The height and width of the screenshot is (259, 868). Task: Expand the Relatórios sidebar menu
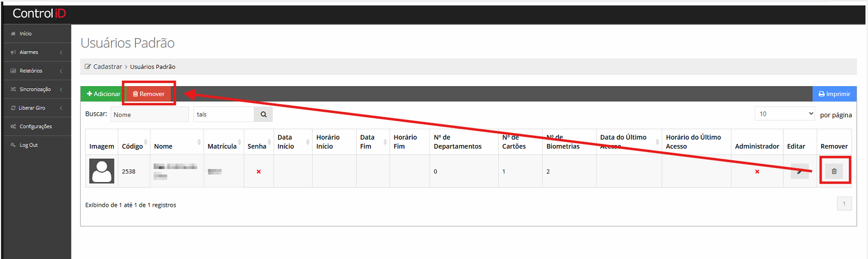click(x=36, y=71)
